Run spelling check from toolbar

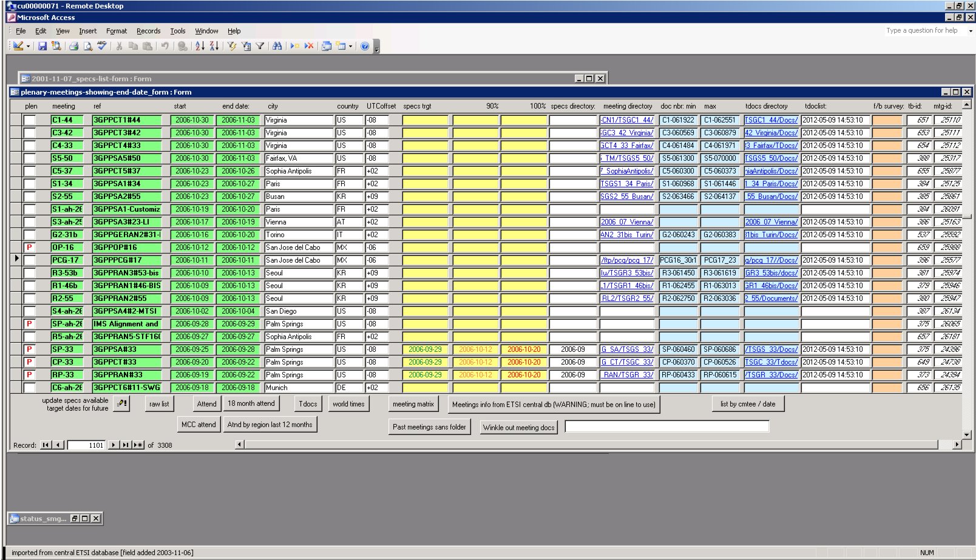coord(101,46)
